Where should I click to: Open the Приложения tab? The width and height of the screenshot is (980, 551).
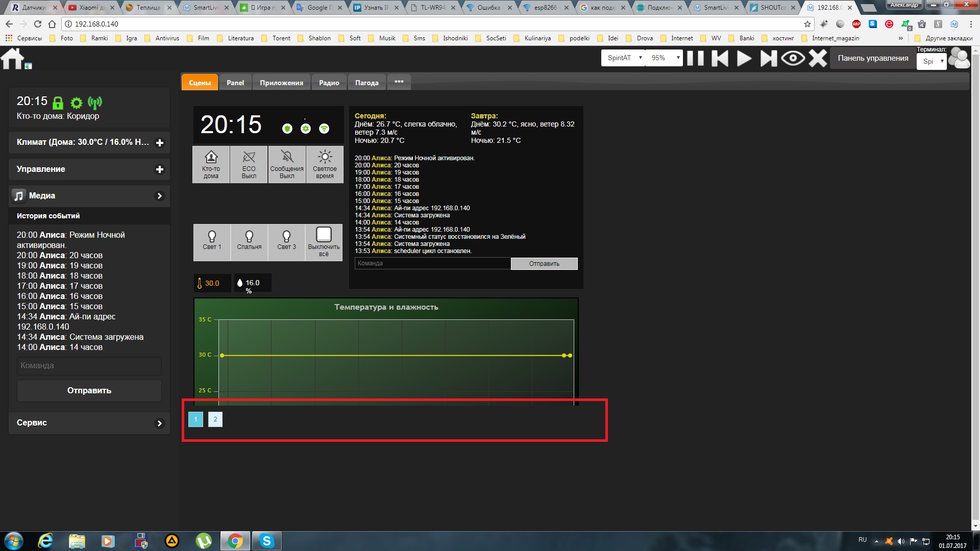tap(281, 83)
